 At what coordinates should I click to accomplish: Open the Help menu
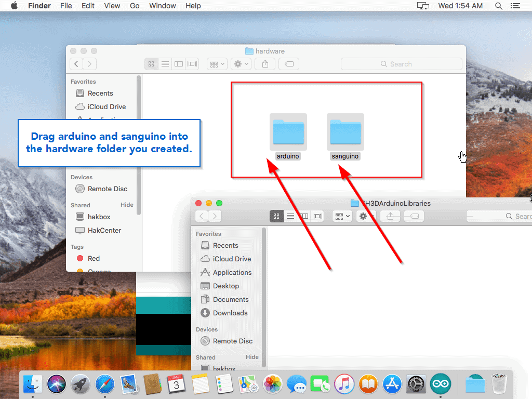pos(193,6)
